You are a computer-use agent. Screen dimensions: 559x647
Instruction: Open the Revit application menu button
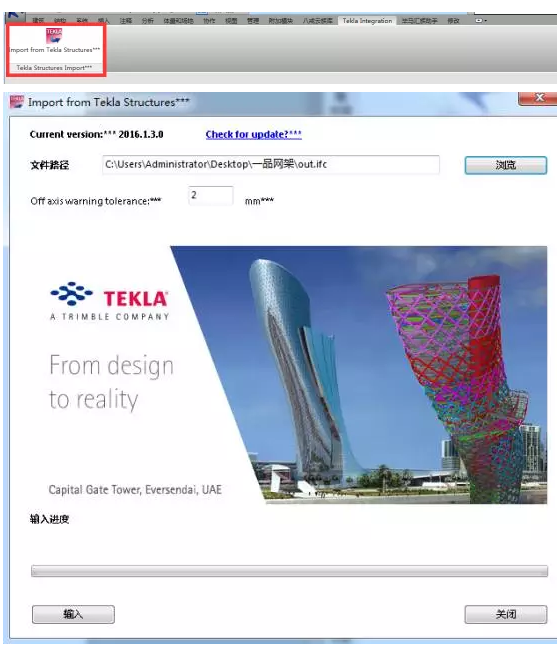(x=15, y=16)
